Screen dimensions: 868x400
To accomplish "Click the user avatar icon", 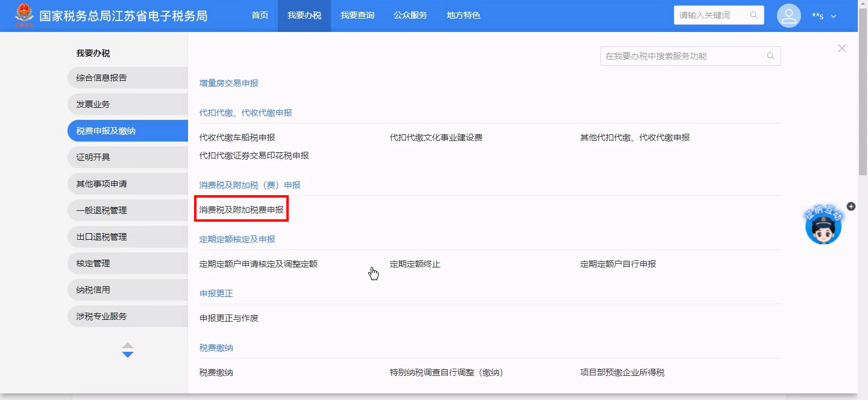I will click(788, 16).
